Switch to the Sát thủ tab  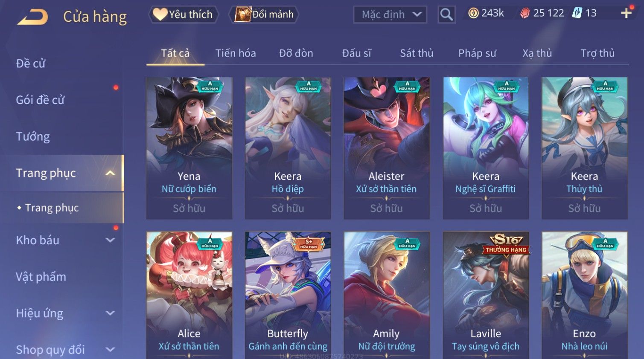point(417,53)
